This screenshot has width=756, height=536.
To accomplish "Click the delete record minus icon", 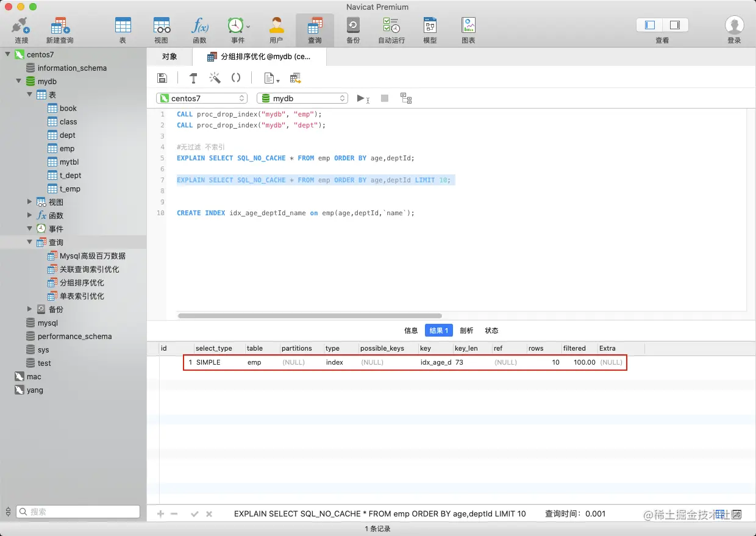I will [x=174, y=514].
